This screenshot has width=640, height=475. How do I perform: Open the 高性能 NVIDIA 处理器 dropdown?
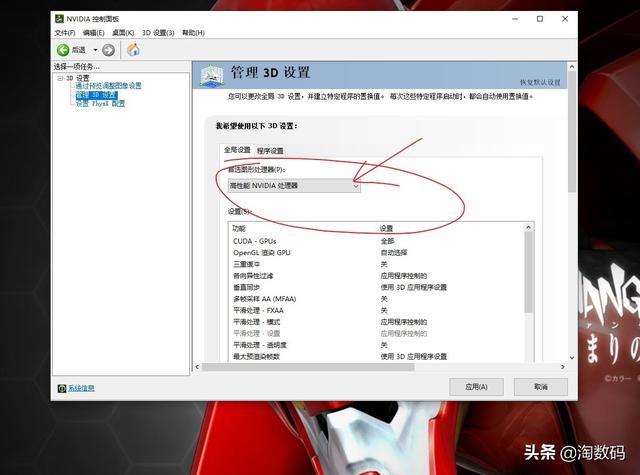294,186
